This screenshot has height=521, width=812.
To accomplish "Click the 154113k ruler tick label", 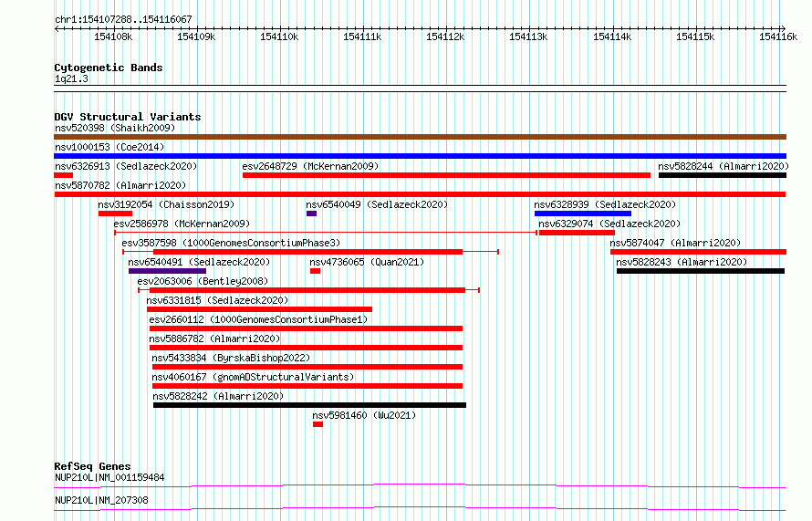I will tap(528, 36).
